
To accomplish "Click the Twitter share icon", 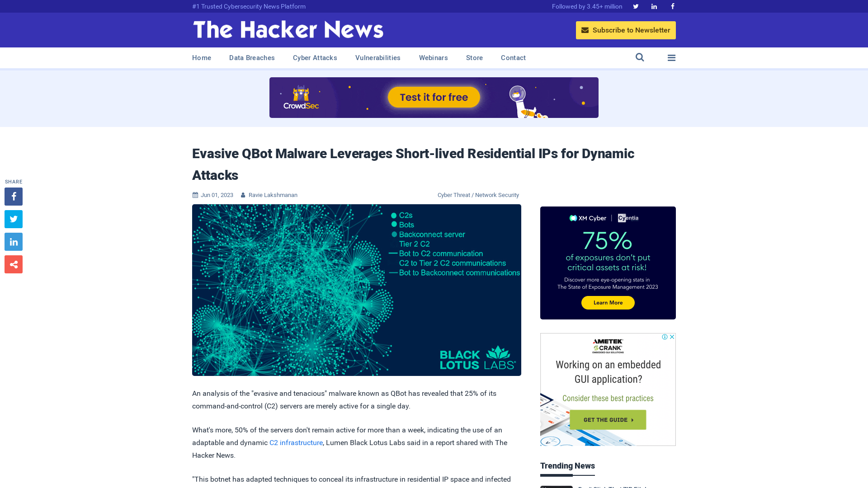I will coord(13,219).
